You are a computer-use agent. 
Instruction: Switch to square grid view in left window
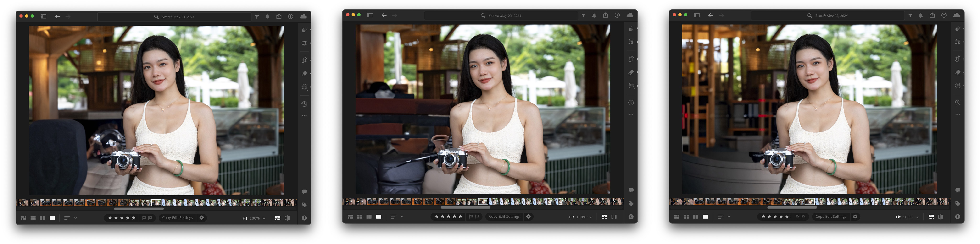point(33,218)
